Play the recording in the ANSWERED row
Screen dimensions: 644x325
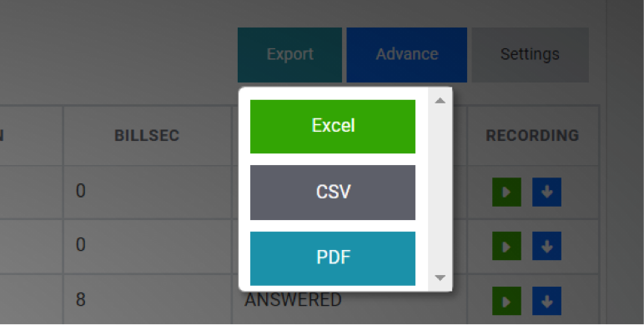click(x=506, y=301)
